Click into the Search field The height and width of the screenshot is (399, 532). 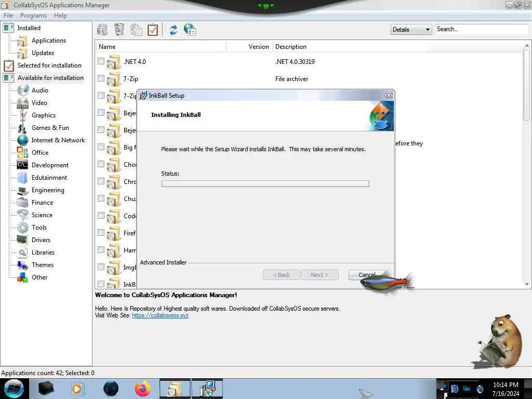tap(482, 29)
